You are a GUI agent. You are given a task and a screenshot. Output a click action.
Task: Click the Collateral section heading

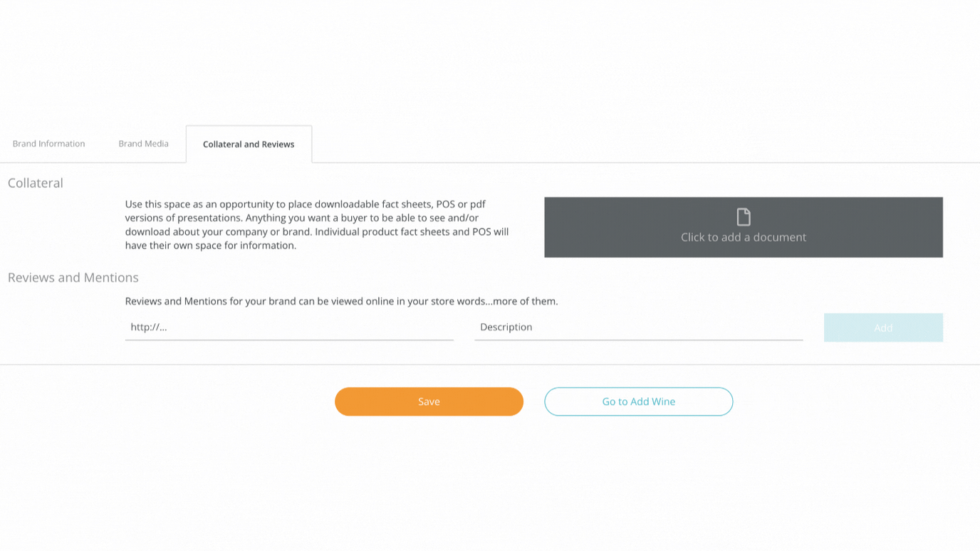[x=35, y=183]
